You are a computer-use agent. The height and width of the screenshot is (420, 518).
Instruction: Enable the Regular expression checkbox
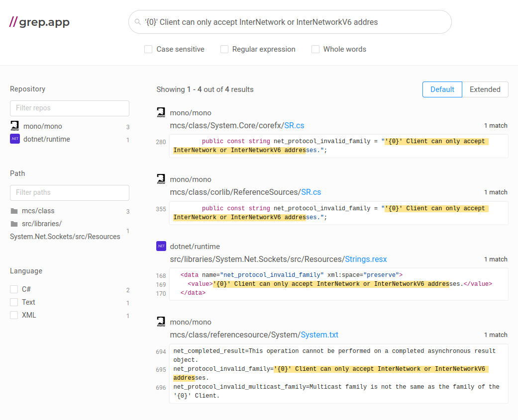pos(224,49)
